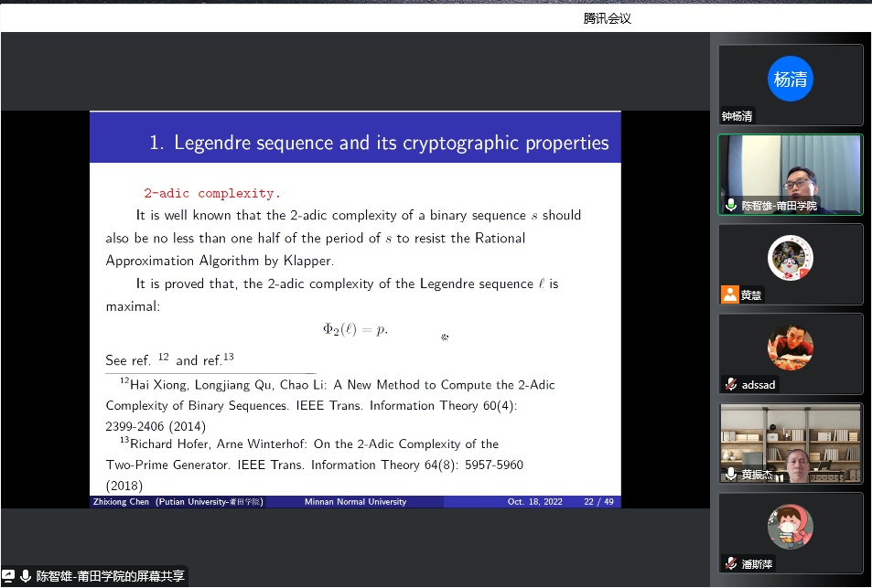The height and width of the screenshot is (588, 872).
Task: Click 潘斯萍's cartoon profile avatar
Action: (790, 526)
